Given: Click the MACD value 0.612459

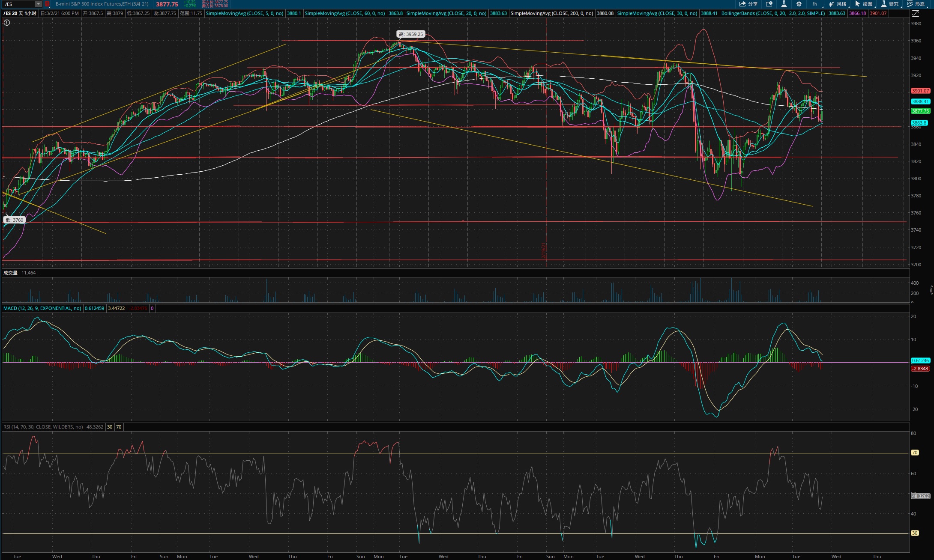Looking at the screenshot, I should (x=94, y=308).
